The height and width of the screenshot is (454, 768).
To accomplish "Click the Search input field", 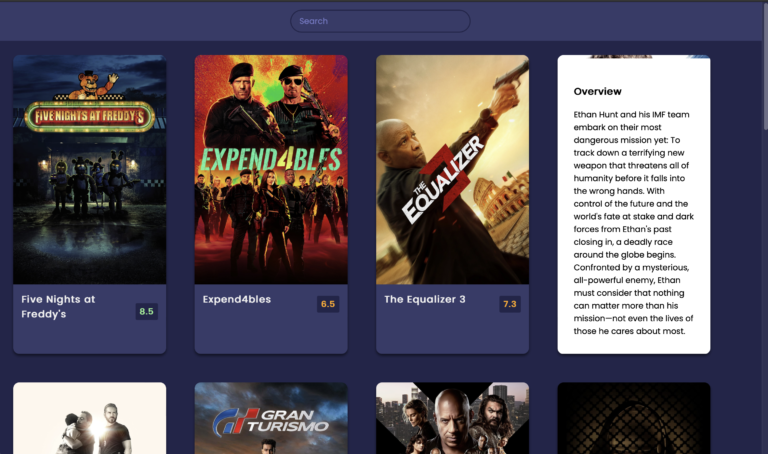I will [380, 21].
